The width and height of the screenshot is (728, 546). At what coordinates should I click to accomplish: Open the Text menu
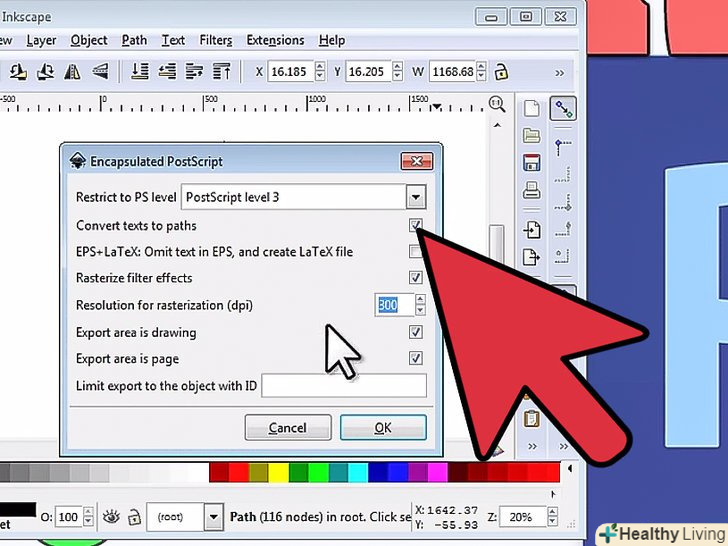pyautogui.click(x=173, y=40)
